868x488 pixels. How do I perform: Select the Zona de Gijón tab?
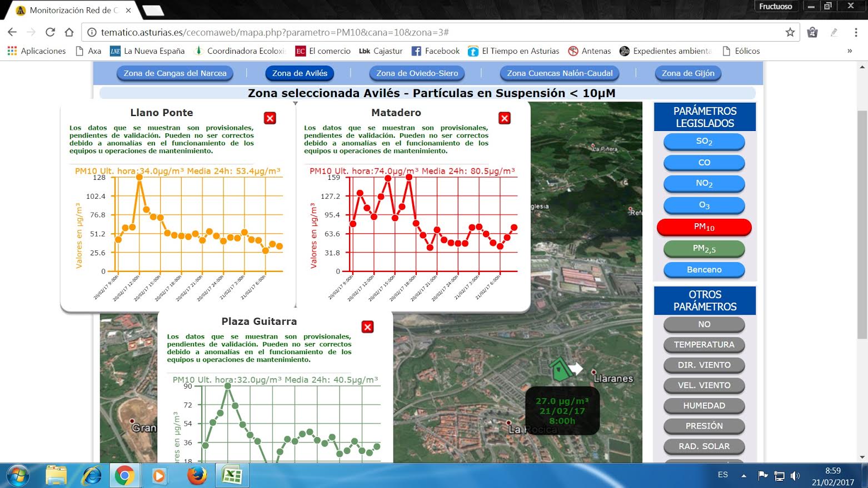tap(688, 73)
